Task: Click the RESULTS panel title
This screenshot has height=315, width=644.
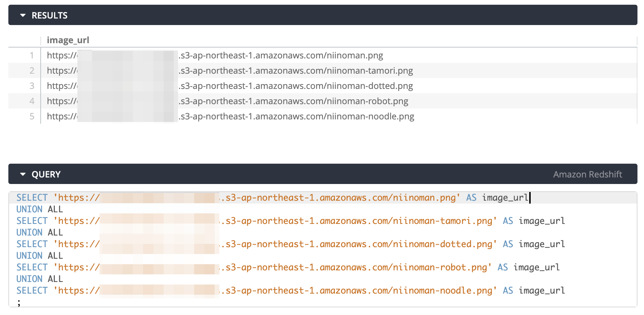Action: [x=49, y=15]
